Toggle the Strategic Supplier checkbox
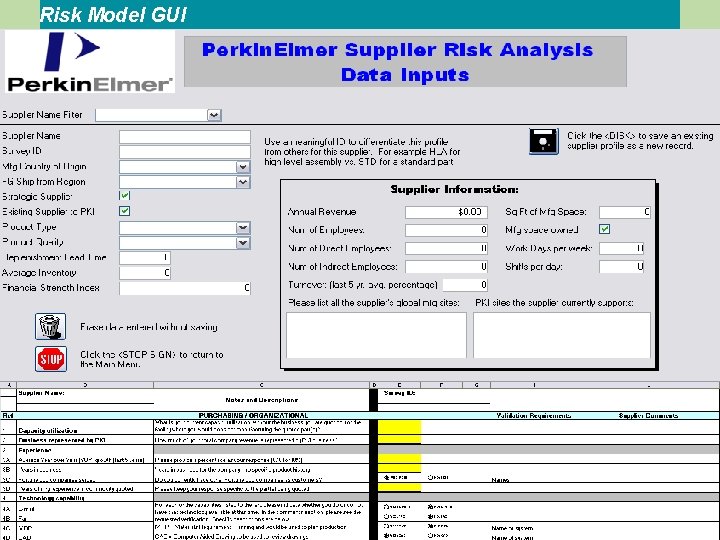The image size is (720, 540). click(124, 196)
